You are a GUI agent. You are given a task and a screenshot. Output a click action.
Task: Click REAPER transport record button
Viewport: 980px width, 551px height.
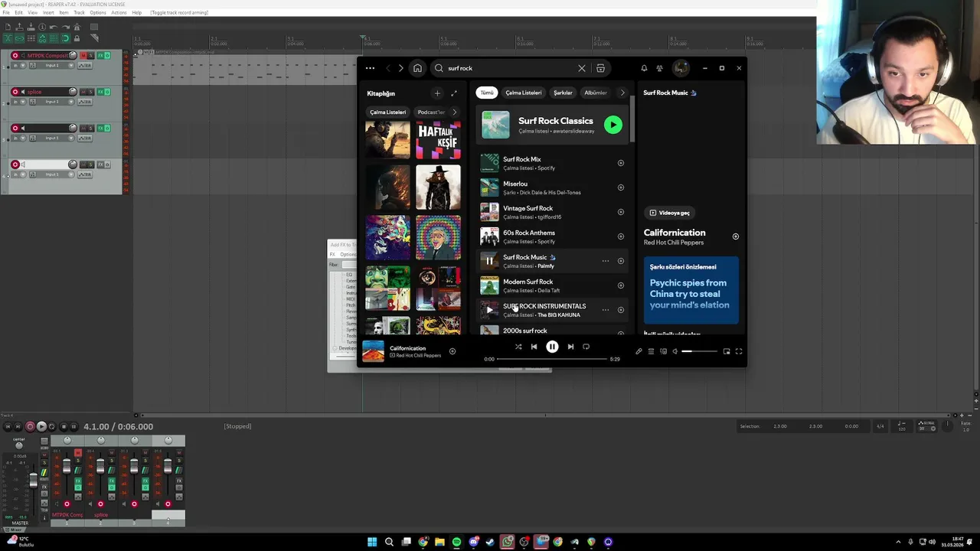click(31, 426)
